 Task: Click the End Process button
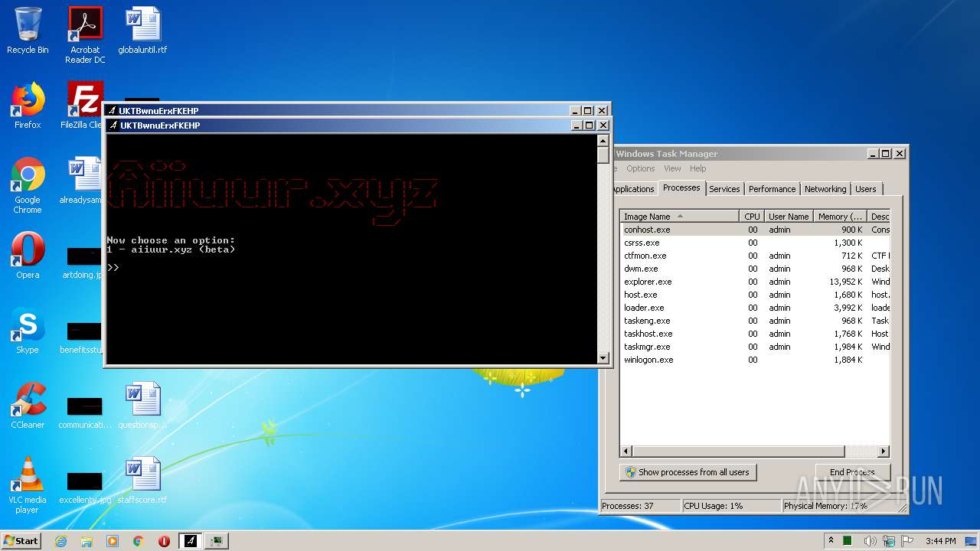(x=851, y=472)
